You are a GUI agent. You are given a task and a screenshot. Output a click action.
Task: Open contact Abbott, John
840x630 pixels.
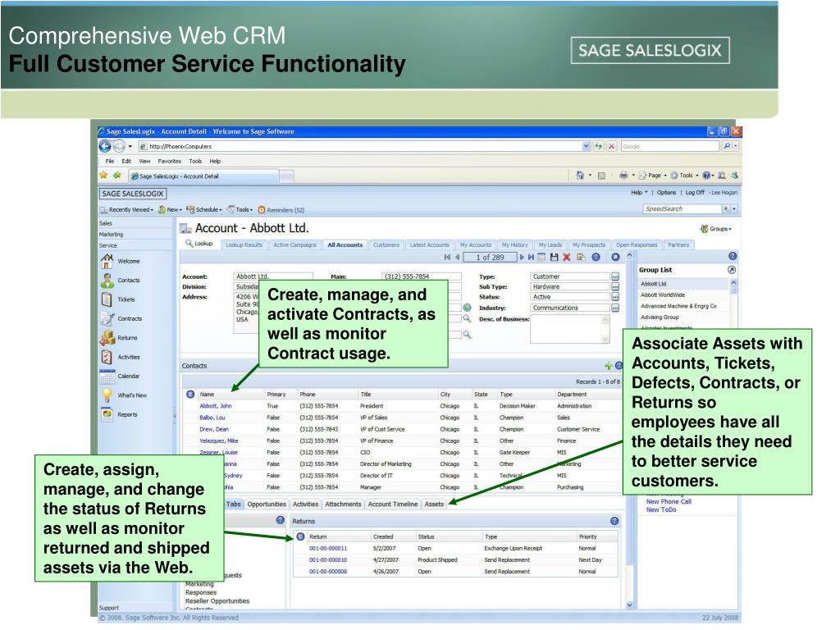(x=216, y=406)
